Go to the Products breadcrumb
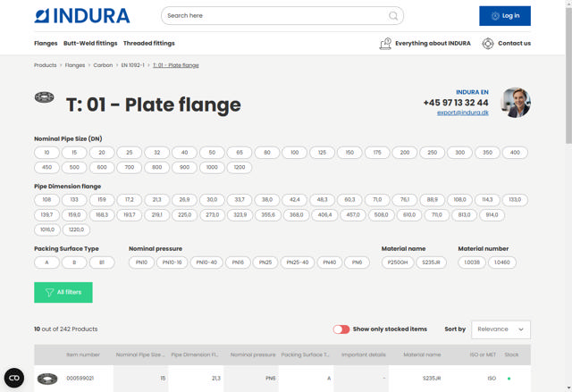This screenshot has height=392, width=572. [x=46, y=65]
